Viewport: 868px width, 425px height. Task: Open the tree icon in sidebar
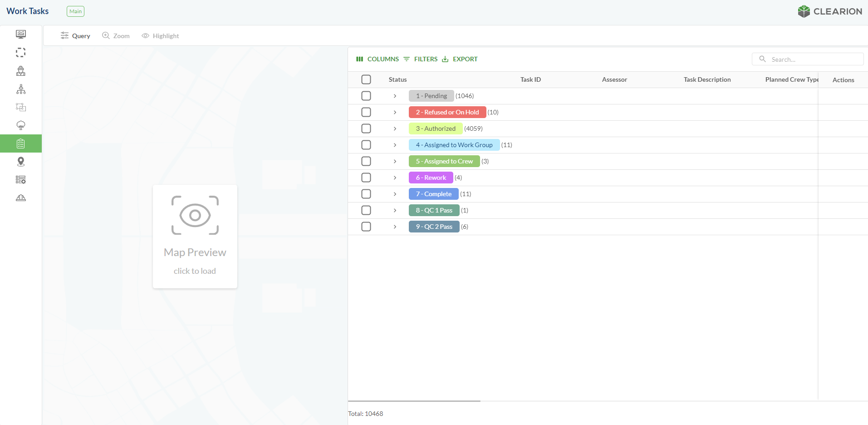21,125
